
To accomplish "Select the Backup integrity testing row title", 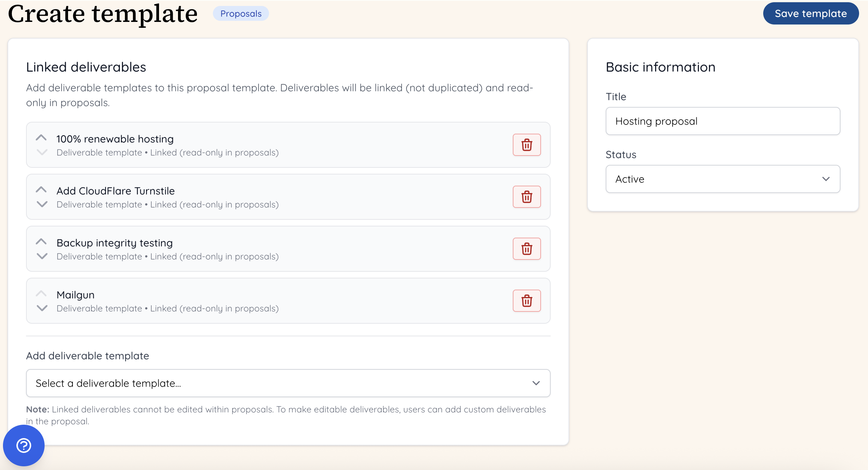I will pos(114,243).
